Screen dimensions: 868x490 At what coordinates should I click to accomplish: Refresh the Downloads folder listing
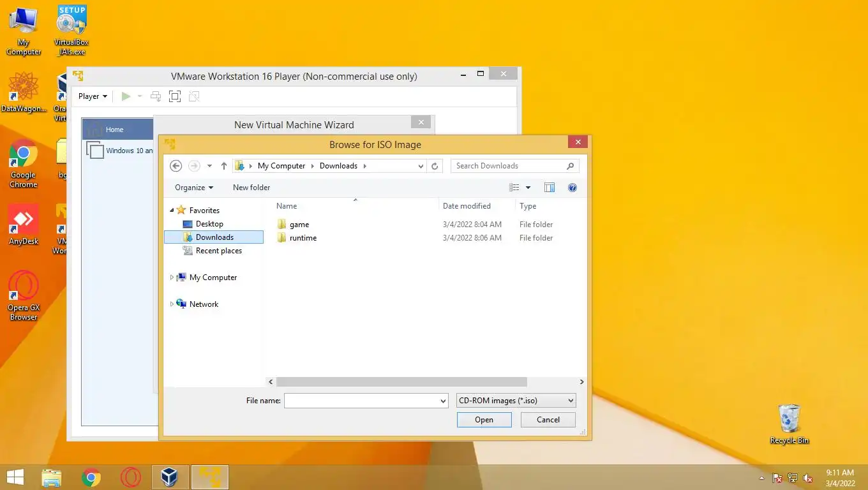(435, 166)
